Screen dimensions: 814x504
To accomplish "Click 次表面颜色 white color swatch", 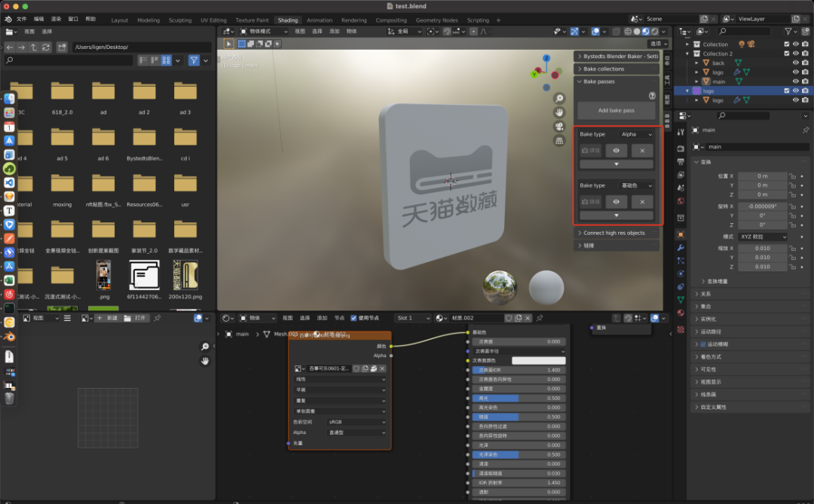I will coord(538,361).
